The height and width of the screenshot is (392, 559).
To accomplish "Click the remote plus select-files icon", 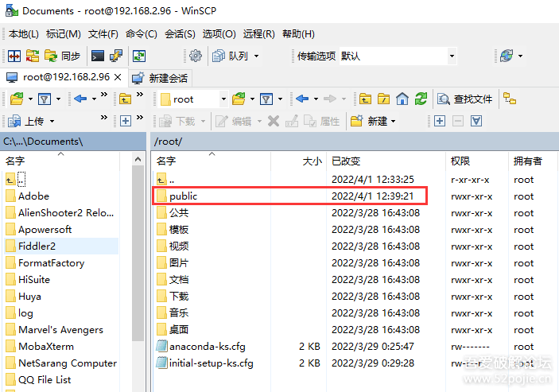I will click(x=440, y=121).
